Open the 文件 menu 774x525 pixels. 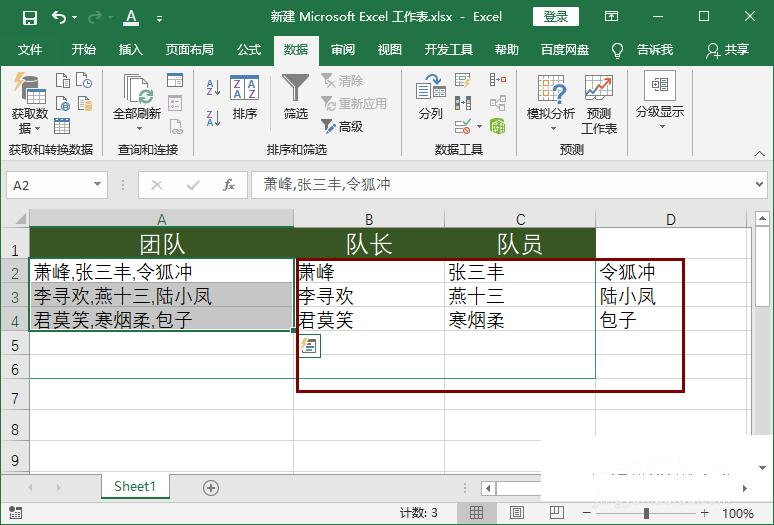click(x=30, y=49)
